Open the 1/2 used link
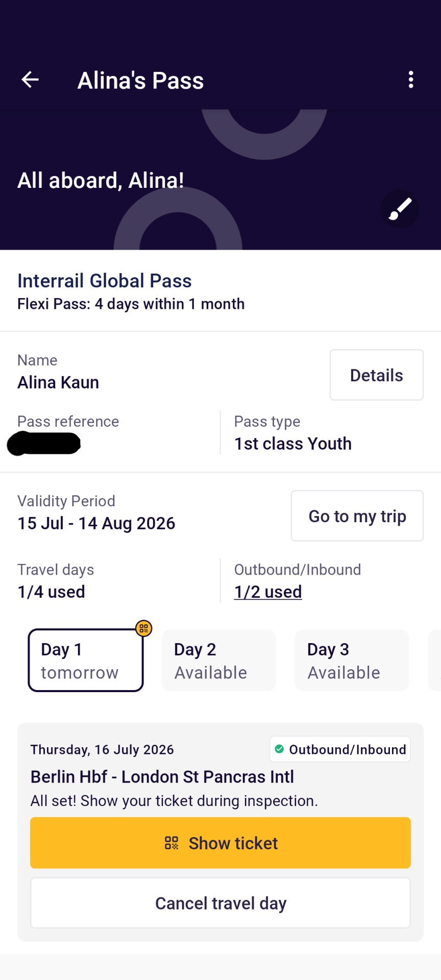441x980 pixels. [x=268, y=592]
